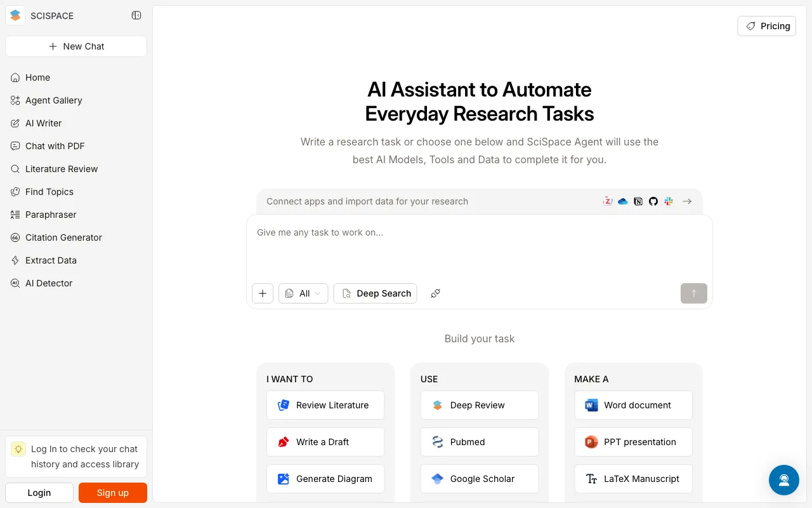The height and width of the screenshot is (508, 812).
Task: Toggle Deep Search mode
Action: [x=375, y=293]
